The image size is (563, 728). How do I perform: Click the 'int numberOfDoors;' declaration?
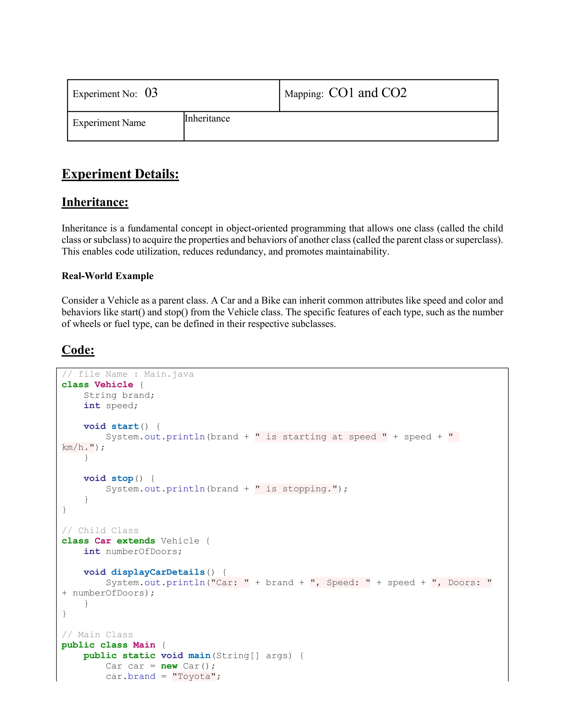tap(133, 551)
